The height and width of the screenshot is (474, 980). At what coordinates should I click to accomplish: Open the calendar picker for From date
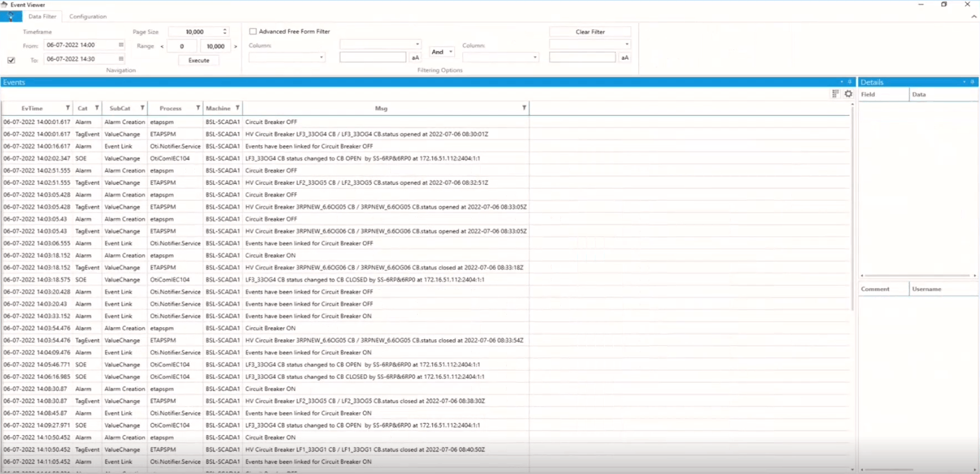point(121,45)
